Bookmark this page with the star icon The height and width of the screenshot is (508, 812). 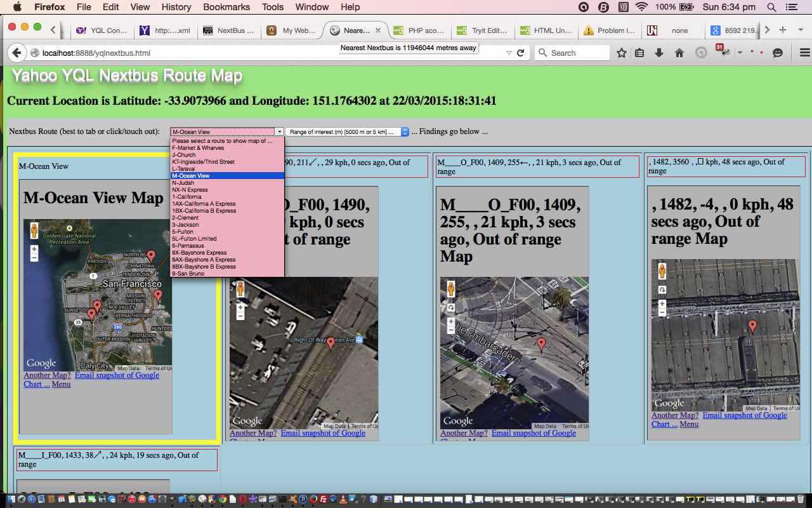[622, 53]
